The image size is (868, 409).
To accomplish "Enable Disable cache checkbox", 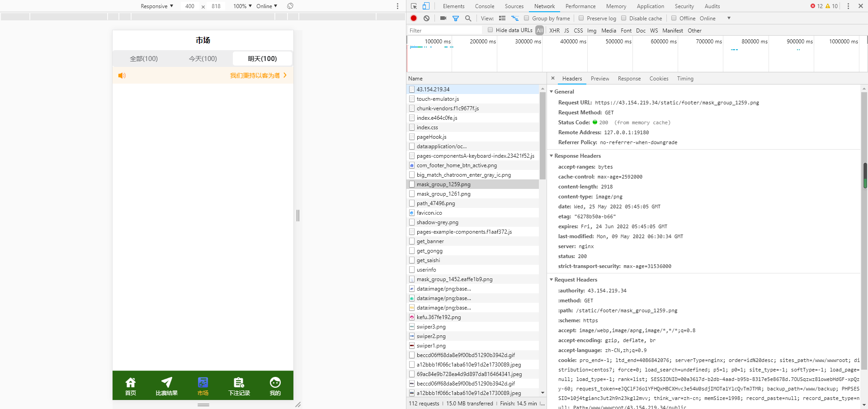I will 624,18.
